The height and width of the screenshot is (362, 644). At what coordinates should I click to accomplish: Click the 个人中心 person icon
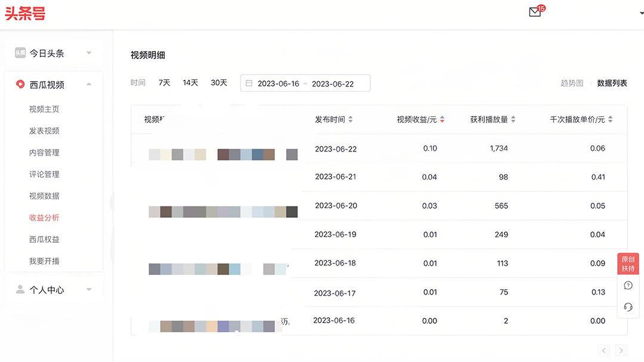[20, 289]
